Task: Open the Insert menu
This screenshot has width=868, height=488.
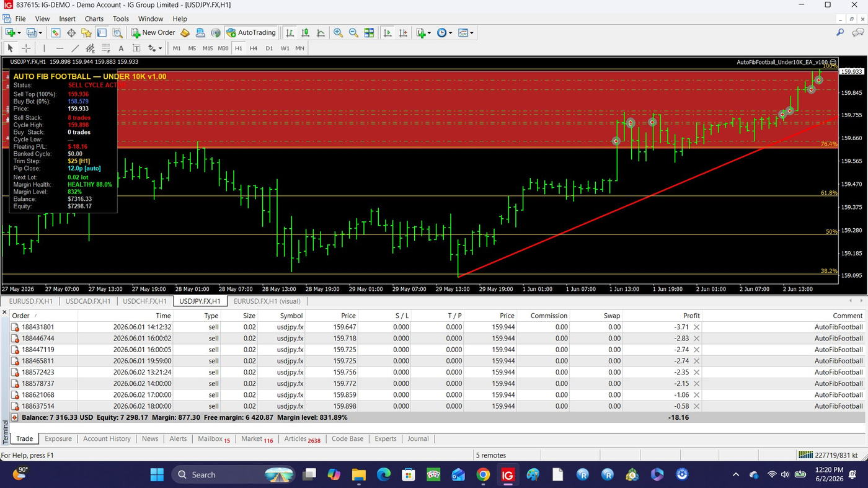Action: click(67, 19)
